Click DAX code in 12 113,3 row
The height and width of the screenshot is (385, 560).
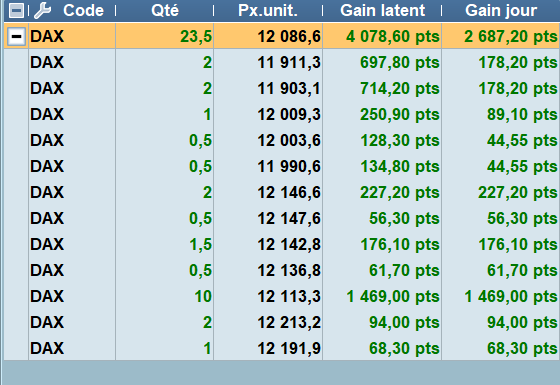pyautogui.click(x=47, y=296)
